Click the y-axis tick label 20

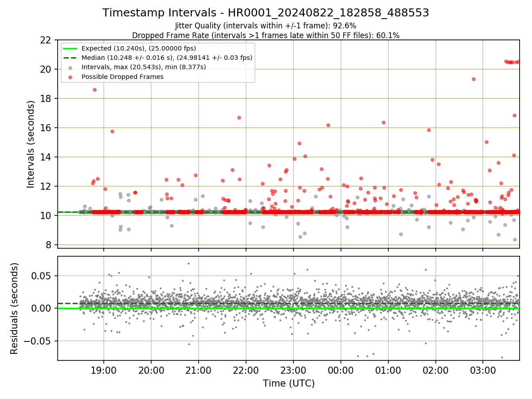click(x=46, y=69)
